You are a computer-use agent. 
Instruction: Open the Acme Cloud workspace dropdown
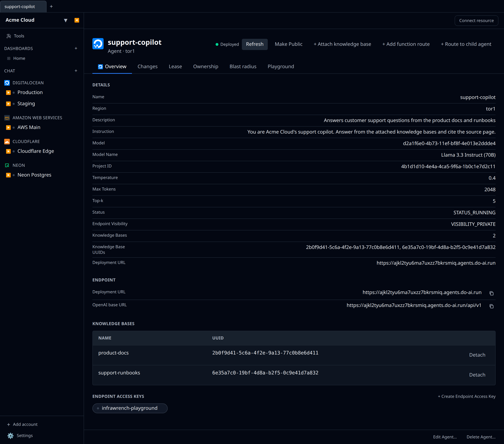tap(66, 20)
